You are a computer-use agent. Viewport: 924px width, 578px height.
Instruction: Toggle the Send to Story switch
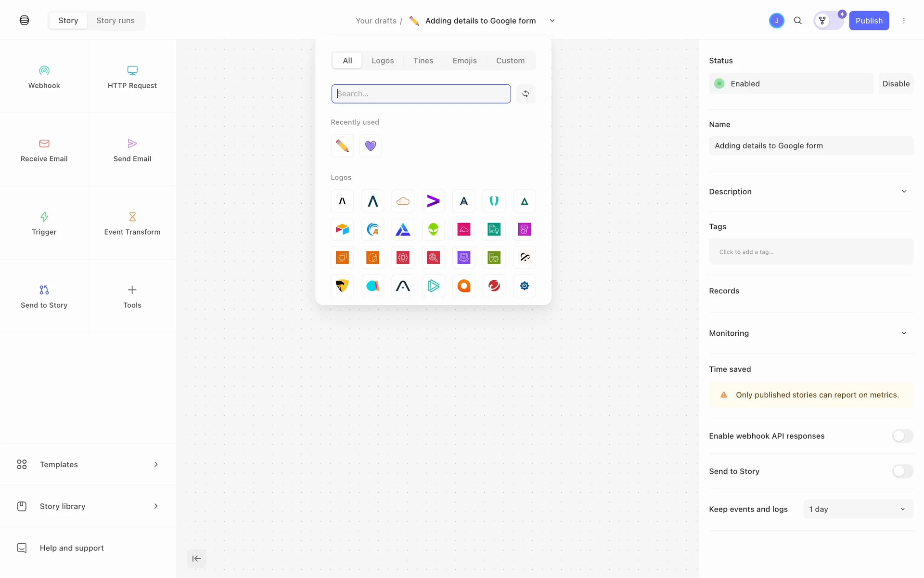[x=902, y=471]
